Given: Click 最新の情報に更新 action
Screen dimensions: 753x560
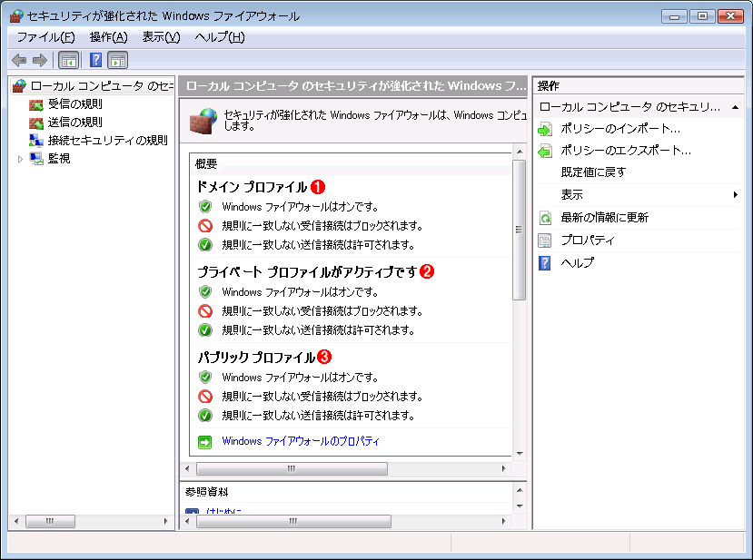Looking at the screenshot, I should coord(605,218).
